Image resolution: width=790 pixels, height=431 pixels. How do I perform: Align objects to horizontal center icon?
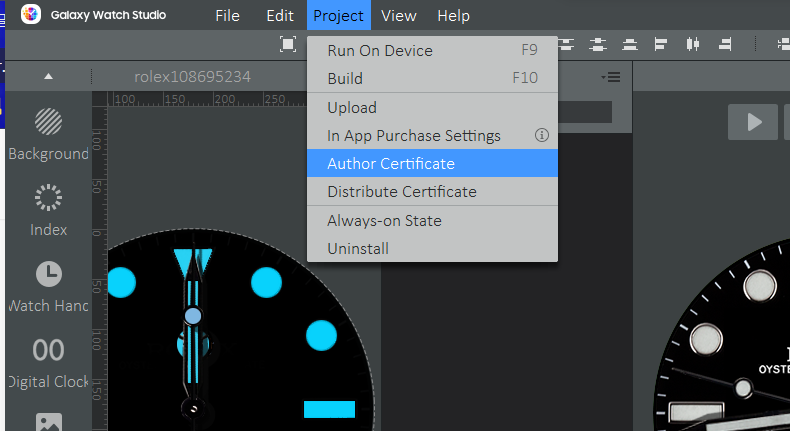[x=693, y=44]
